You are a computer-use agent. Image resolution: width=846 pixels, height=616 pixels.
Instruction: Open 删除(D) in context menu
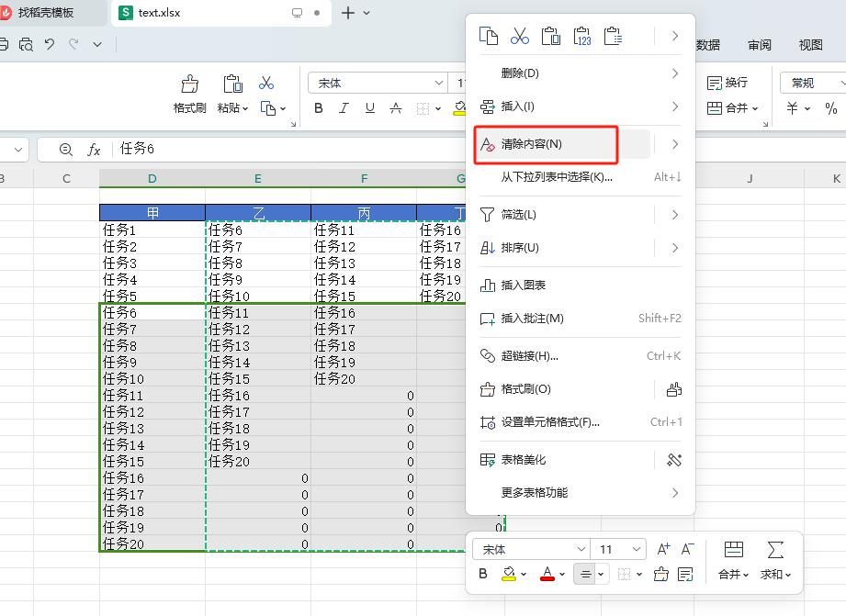(580, 73)
